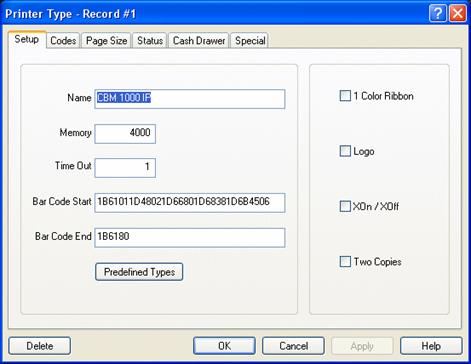Screen dimensions: 471x364
Task: Click the Bar Code Start field
Action: pos(190,203)
